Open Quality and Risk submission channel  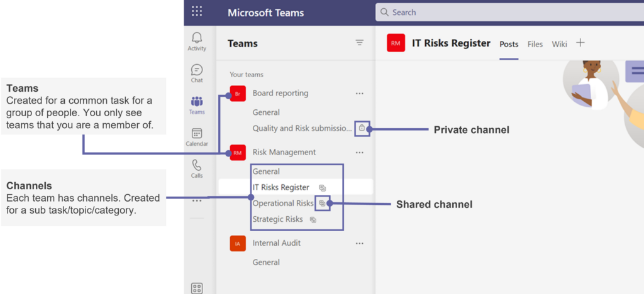[303, 128]
